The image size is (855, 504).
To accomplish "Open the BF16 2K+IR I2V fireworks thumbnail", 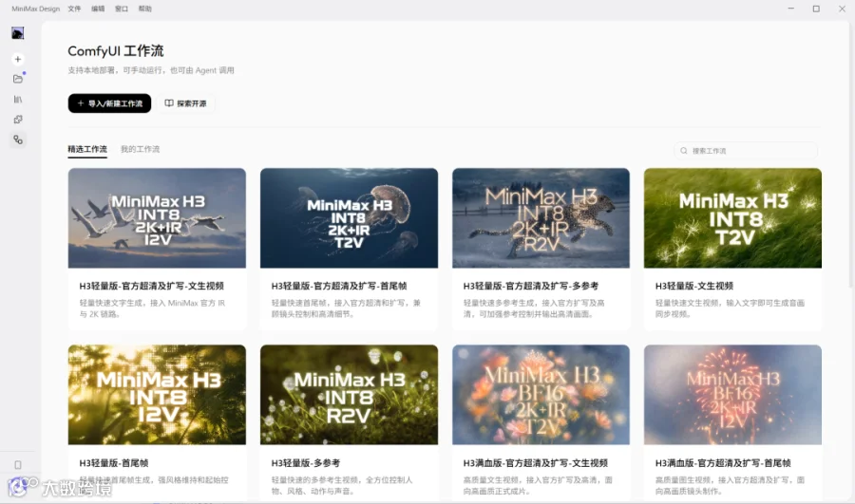I will pos(732,395).
